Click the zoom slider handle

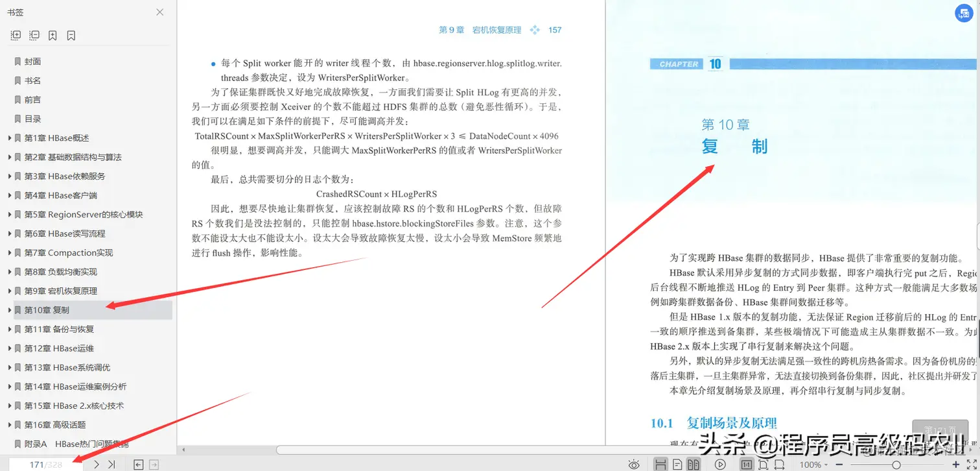point(896,464)
